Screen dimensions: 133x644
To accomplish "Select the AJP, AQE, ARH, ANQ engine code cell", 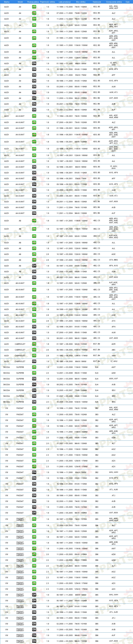I will [x=113, y=236].
